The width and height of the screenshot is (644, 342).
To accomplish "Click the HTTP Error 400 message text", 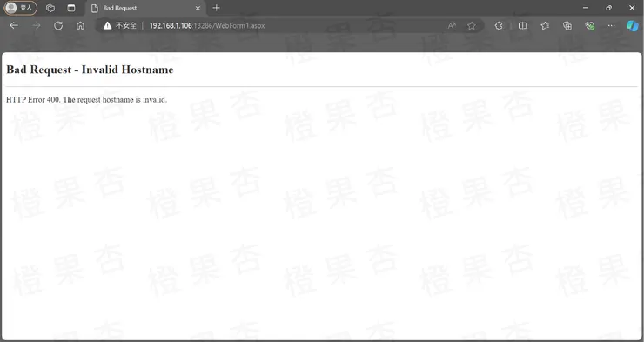I will click(x=87, y=99).
